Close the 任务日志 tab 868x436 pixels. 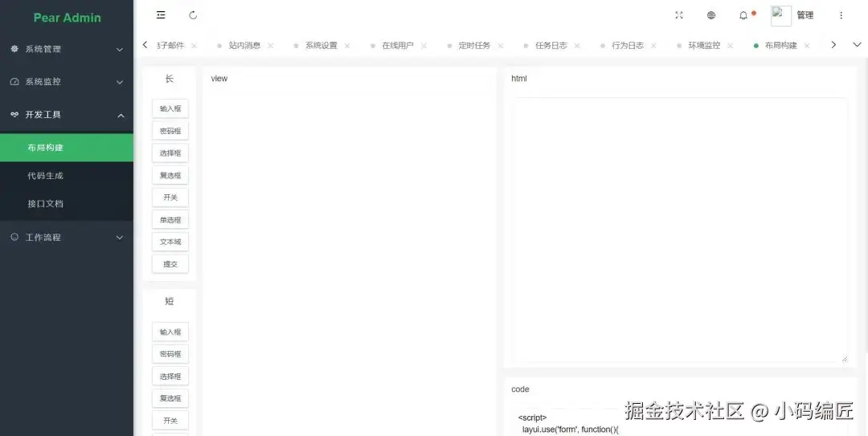point(577,46)
